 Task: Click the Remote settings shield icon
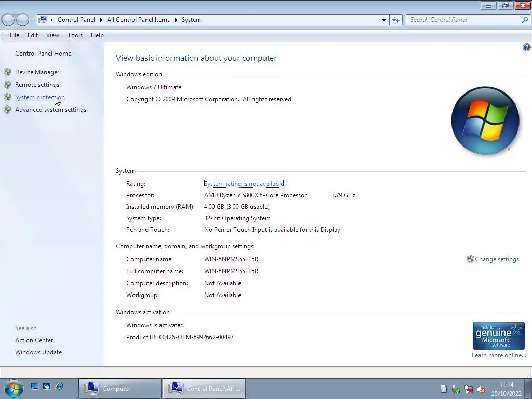tap(7, 85)
